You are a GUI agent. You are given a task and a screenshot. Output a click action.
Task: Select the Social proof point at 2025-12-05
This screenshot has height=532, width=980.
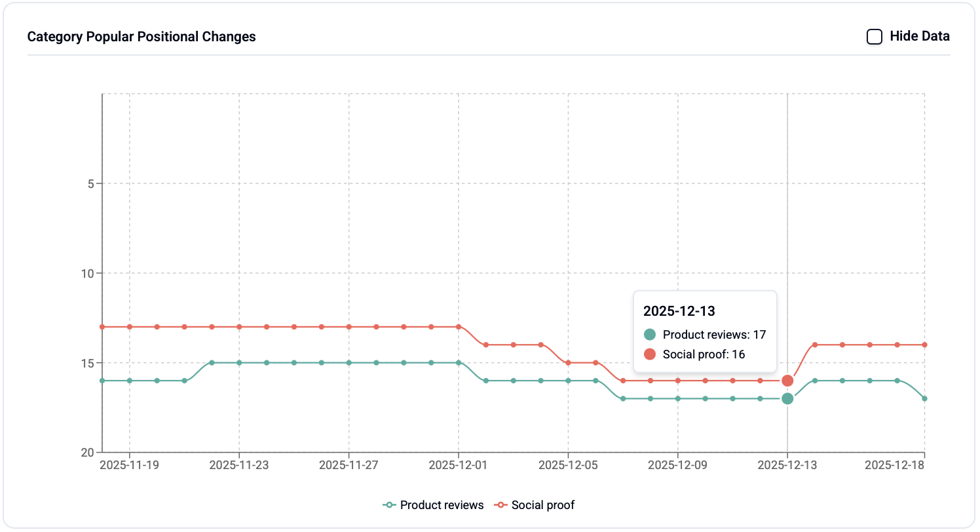(568, 362)
